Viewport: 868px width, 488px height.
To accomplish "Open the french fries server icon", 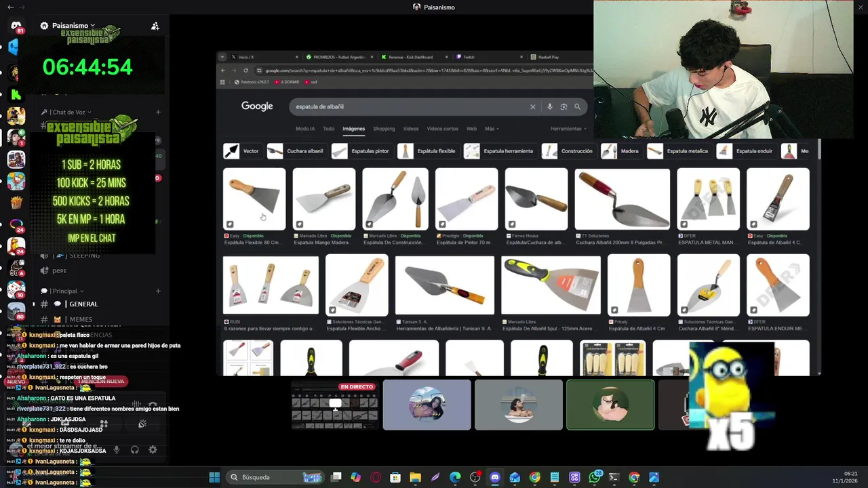I will (16, 202).
